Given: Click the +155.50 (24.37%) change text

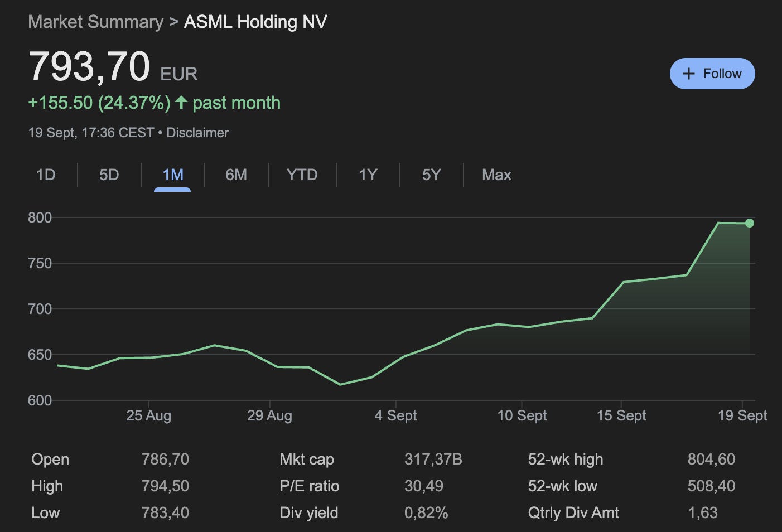Looking at the screenshot, I should (x=99, y=103).
